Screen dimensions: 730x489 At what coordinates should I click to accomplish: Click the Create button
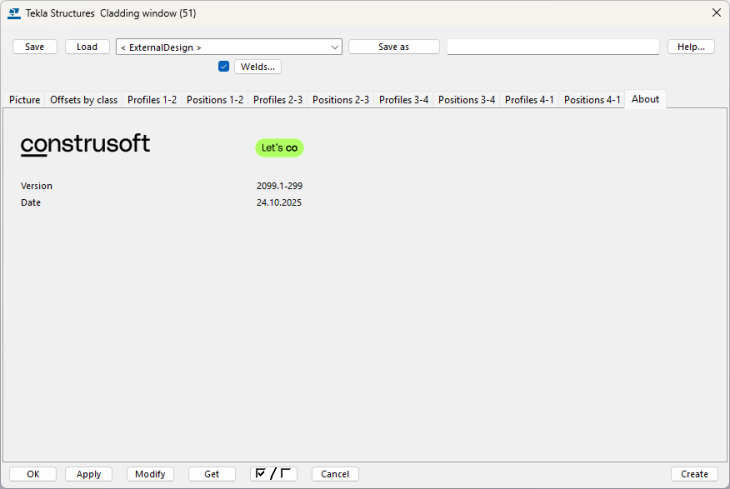coord(694,474)
